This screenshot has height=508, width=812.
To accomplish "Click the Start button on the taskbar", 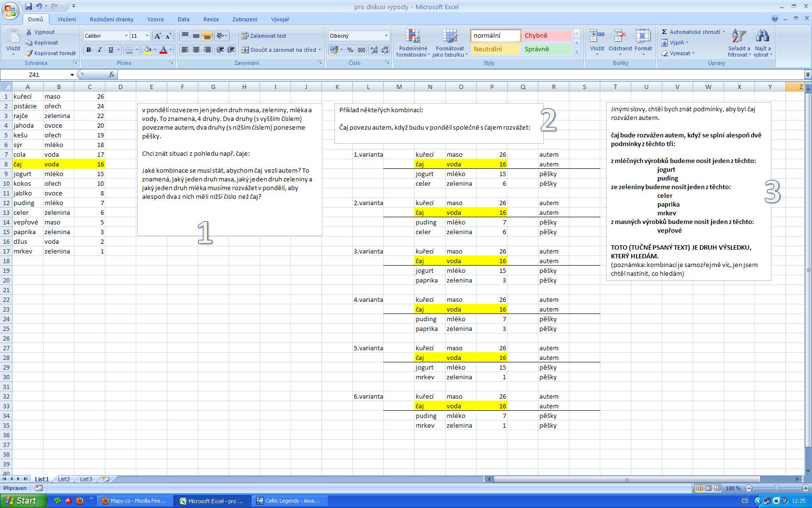I will (x=24, y=501).
